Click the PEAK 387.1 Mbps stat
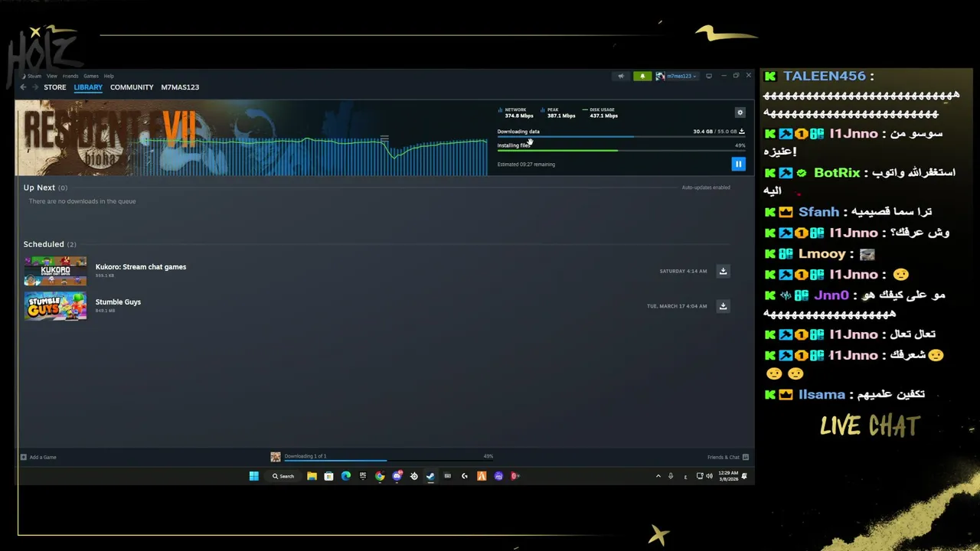Screen dimensions: 980x551 pos(558,112)
